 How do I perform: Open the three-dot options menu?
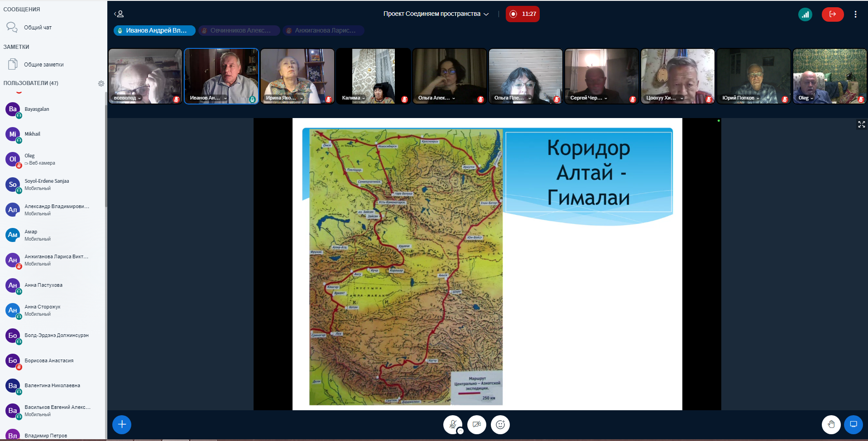[855, 14]
